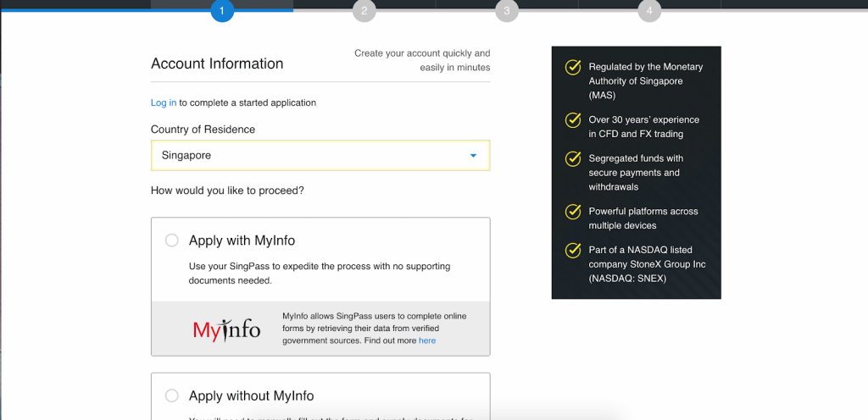Click 'Regulated by the Monetary Authority' text
868x420 pixels.
646,81
